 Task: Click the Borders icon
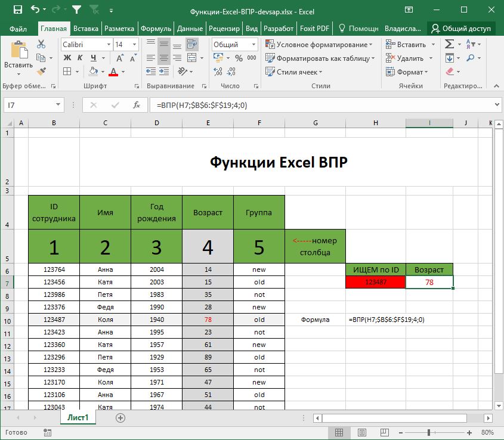[67, 72]
